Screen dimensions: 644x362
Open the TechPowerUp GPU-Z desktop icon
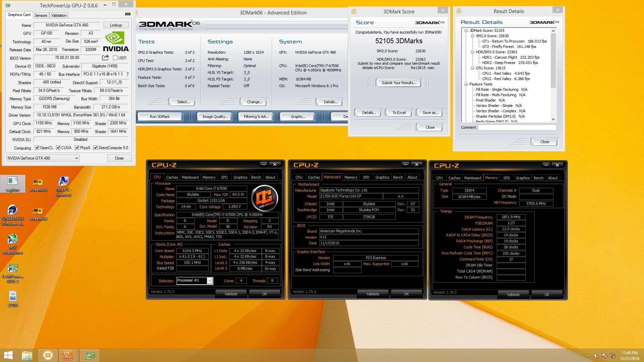[x=13, y=273]
